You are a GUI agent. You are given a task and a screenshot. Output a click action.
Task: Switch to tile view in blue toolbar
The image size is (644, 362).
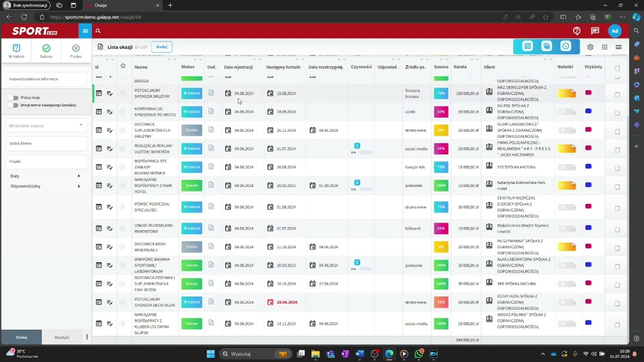527,46
